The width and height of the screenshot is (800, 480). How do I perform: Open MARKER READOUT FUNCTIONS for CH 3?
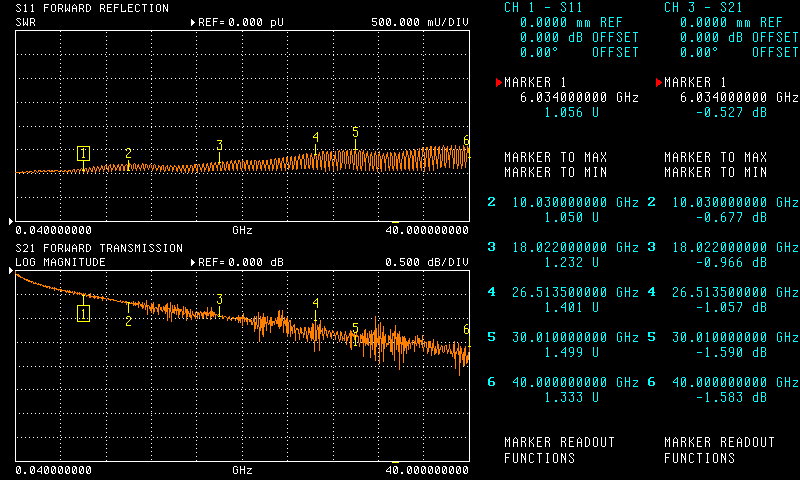pos(719,450)
